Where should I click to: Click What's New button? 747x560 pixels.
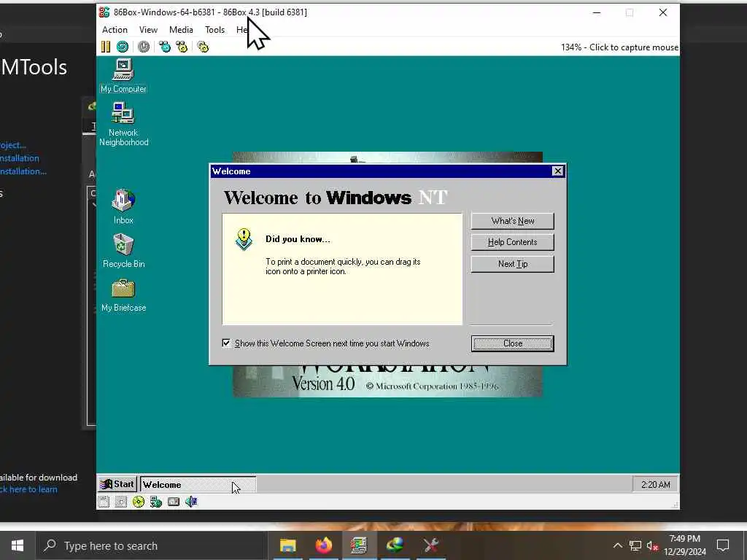(513, 221)
